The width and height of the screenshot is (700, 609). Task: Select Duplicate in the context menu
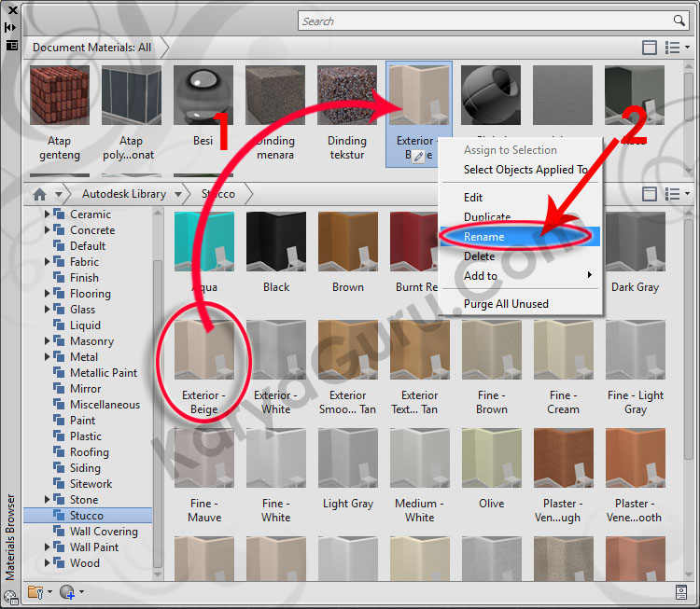coord(487,217)
